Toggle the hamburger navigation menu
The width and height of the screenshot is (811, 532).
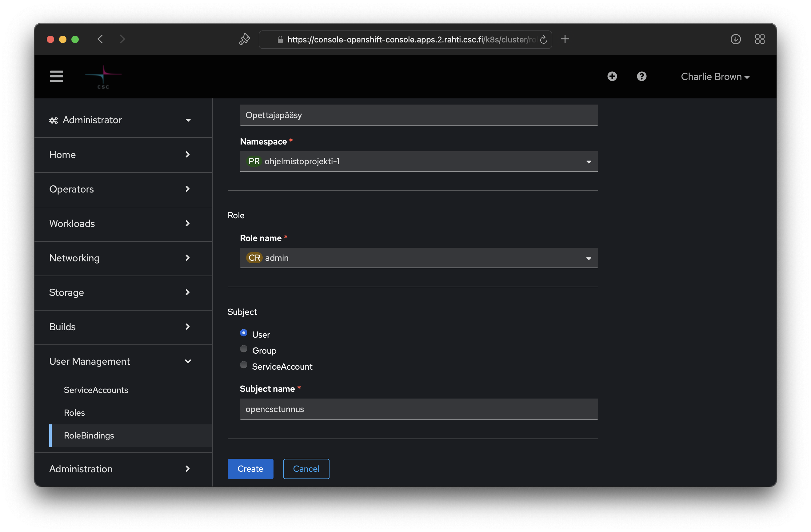click(x=57, y=76)
